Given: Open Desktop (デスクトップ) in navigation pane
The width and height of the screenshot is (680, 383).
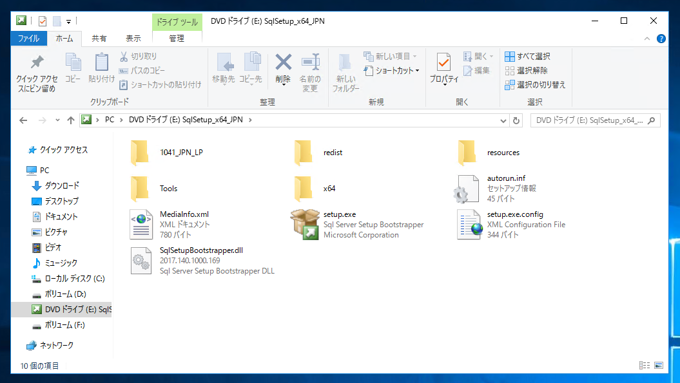Looking at the screenshot, I should pos(56,201).
